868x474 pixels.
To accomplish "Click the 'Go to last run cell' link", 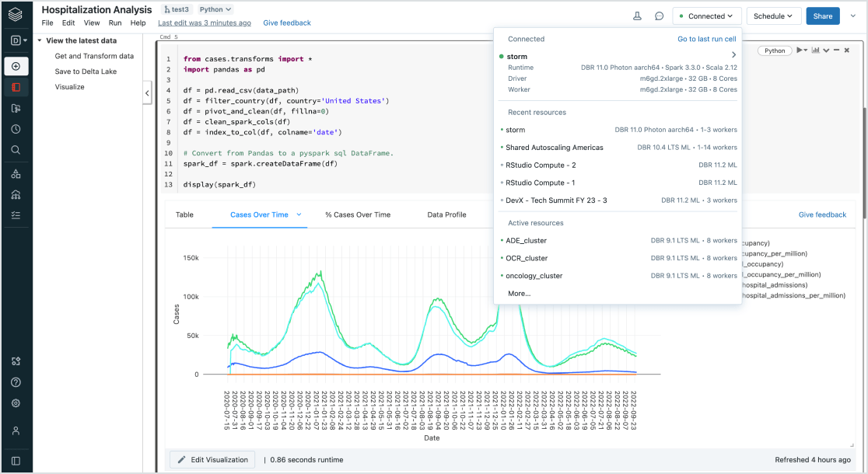I will 706,39.
